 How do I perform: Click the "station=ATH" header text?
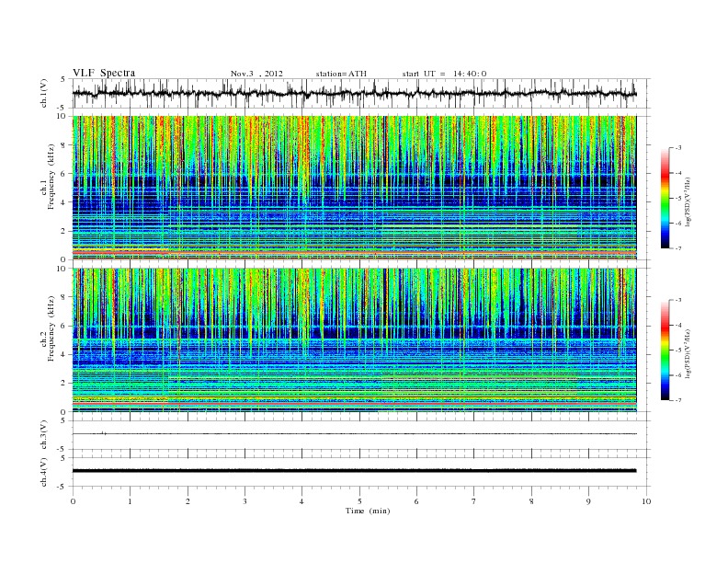341,74
